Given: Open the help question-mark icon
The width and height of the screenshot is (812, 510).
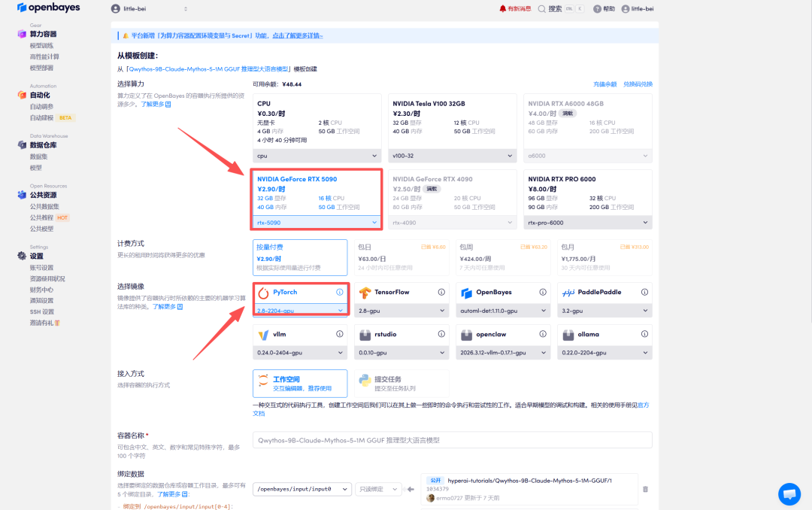Looking at the screenshot, I should click(x=597, y=9).
